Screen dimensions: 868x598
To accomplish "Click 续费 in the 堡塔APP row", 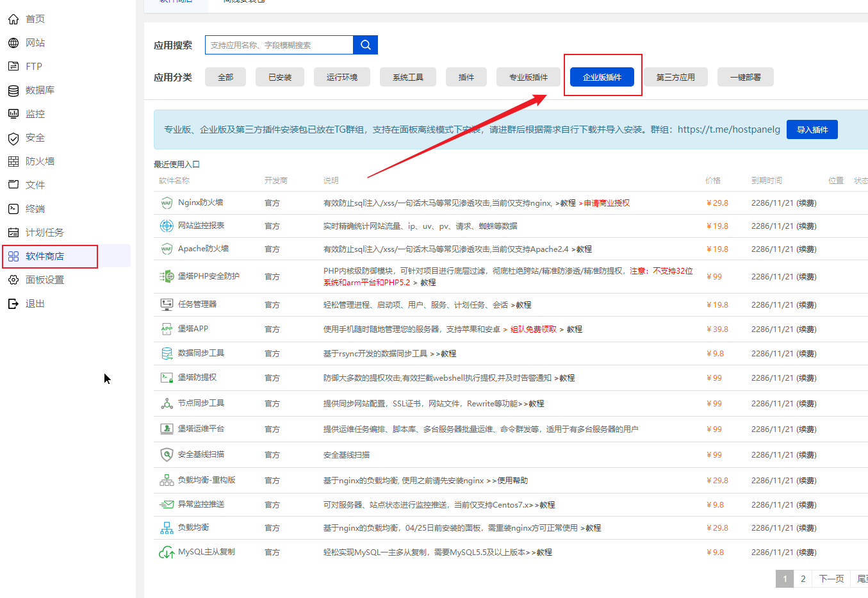I will (x=807, y=329).
